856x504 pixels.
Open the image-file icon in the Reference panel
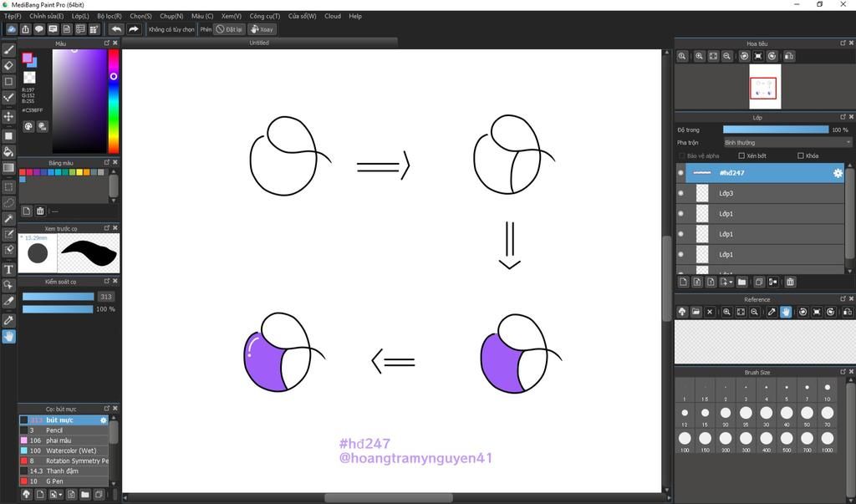click(695, 312)
